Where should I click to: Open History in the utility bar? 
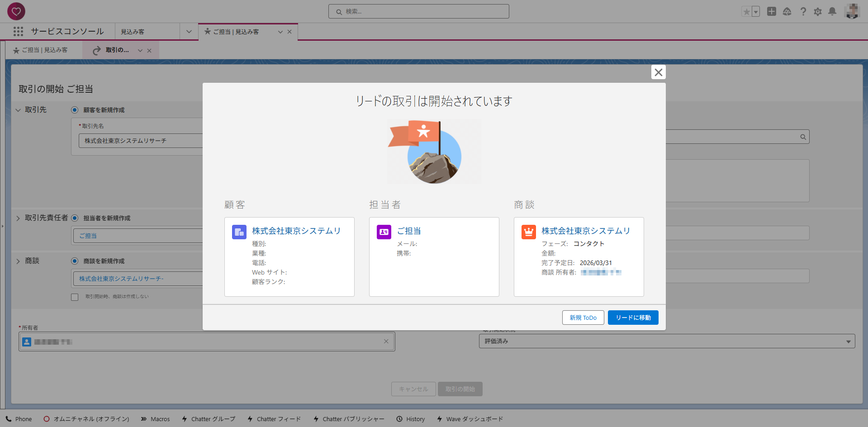tap(411, 419)
